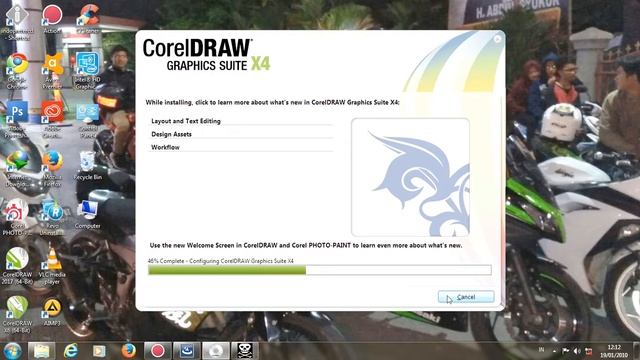Image resolution: width=640 pixels, height=360 pixels.
Task: Open Windows Explorer from the taskbar
Action: 41,351
